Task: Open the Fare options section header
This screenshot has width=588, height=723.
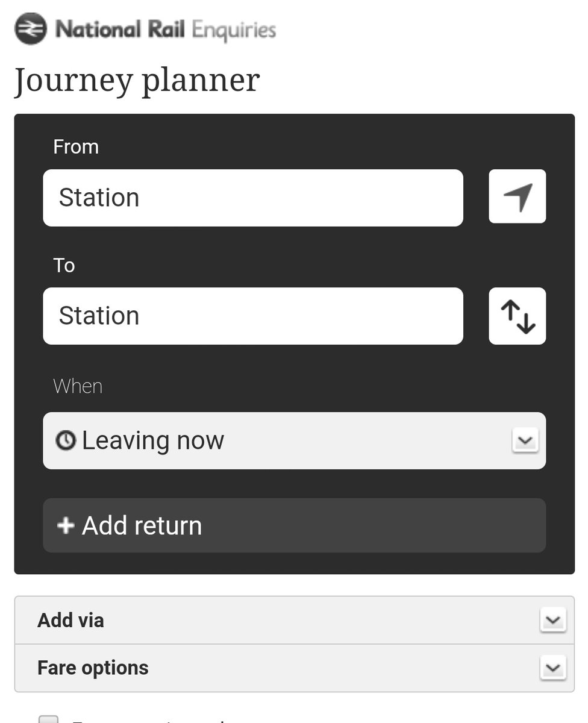Action: click(x=295, y=668)
